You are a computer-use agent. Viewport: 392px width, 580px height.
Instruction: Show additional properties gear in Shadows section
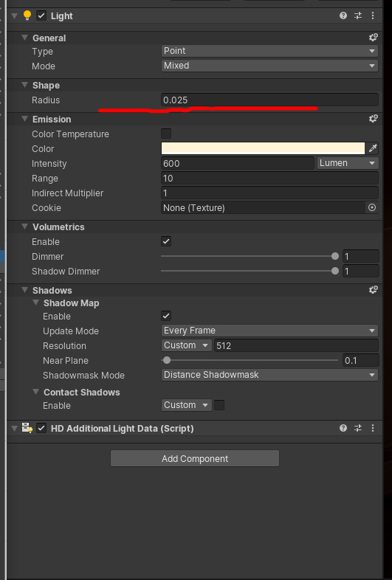click(373, 289)
